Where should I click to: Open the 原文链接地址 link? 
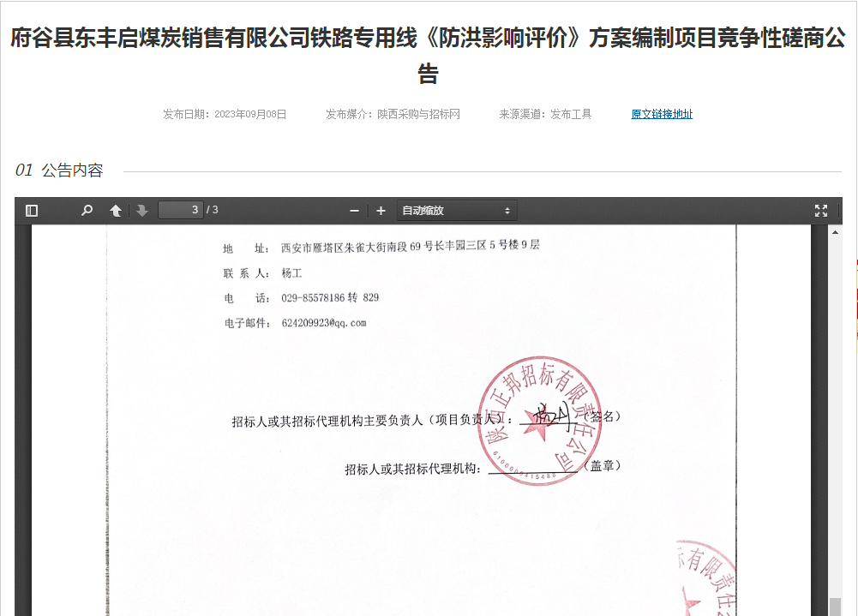pyautogui.click(x=662, y=114)
